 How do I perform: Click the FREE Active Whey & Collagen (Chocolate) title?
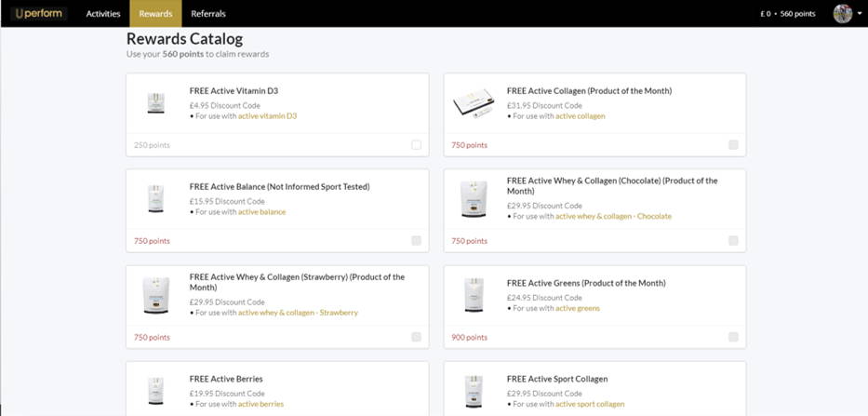point(612,186)
